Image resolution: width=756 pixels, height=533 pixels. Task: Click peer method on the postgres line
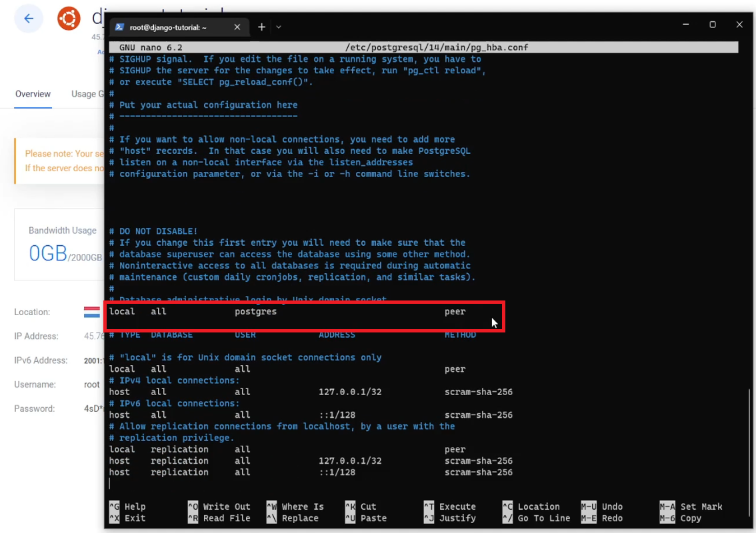455,311
